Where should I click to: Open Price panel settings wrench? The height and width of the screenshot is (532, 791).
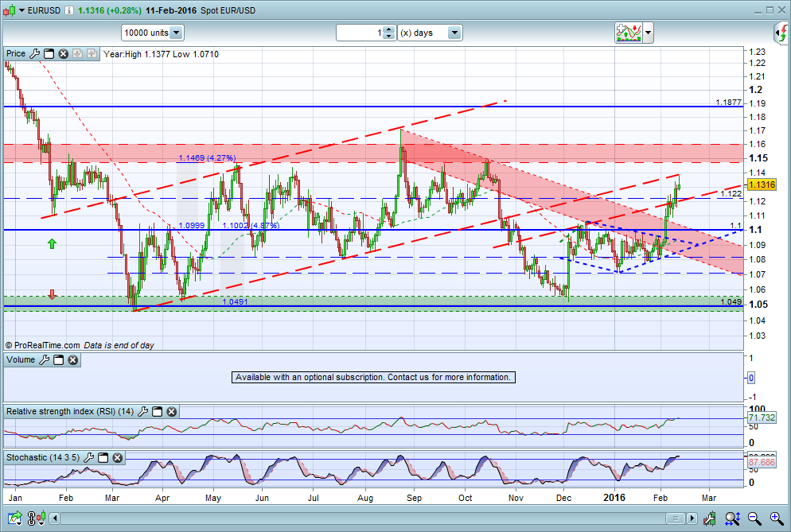coord(33,54)
